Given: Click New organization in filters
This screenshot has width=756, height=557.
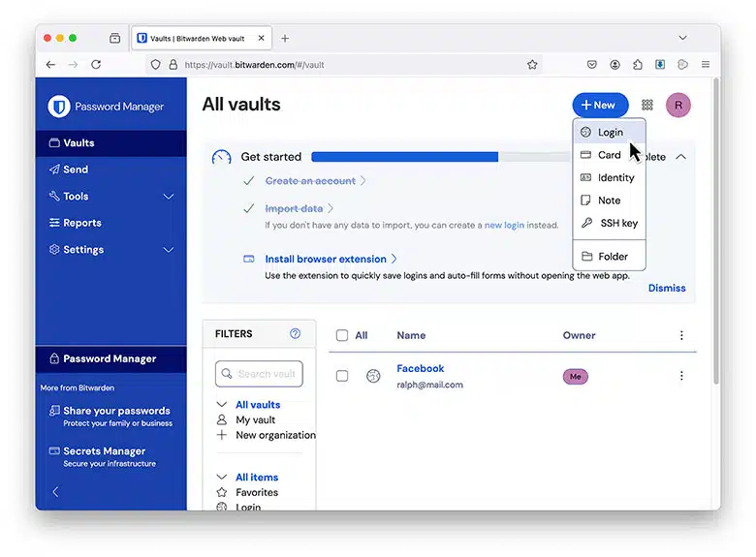Looking at the screenshot, I should coord(275,435).
